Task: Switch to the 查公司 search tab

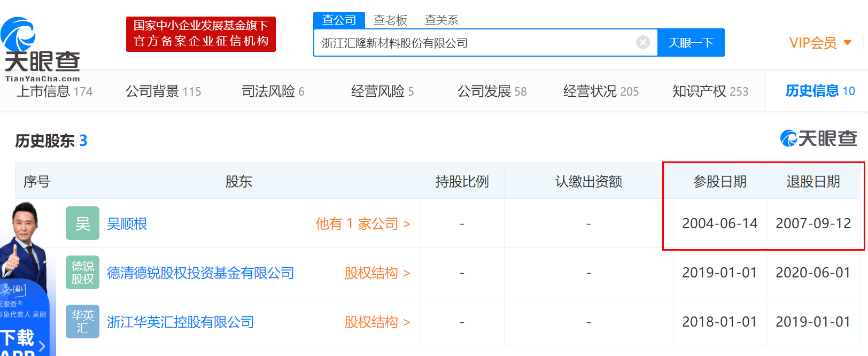Action: [339, 20]
